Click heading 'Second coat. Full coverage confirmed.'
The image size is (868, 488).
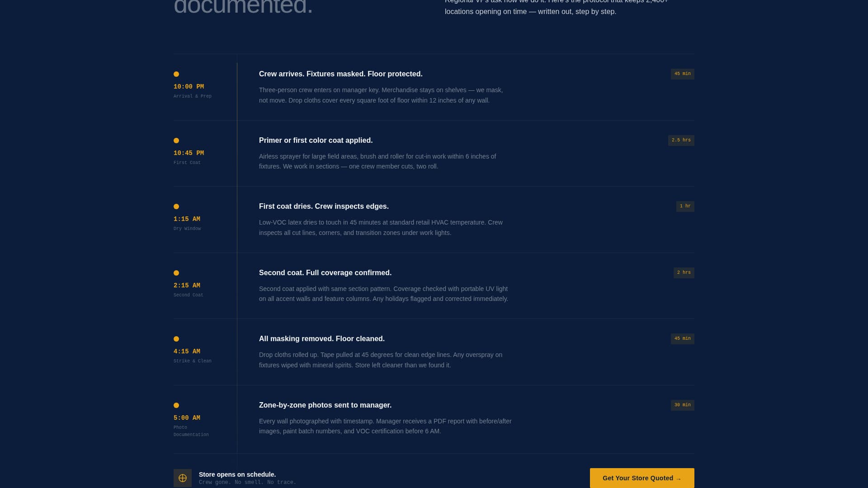[325, 273]
